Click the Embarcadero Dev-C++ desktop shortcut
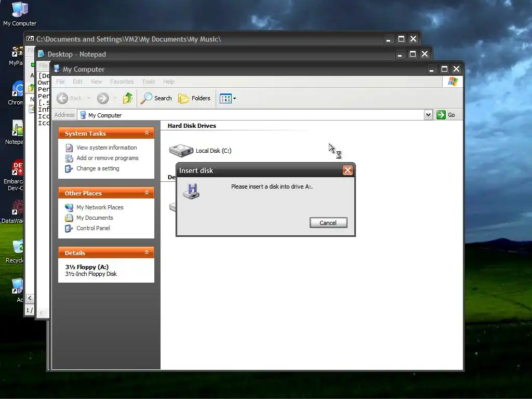This screenshot has height=399, width=532. (x=14, y=176)
